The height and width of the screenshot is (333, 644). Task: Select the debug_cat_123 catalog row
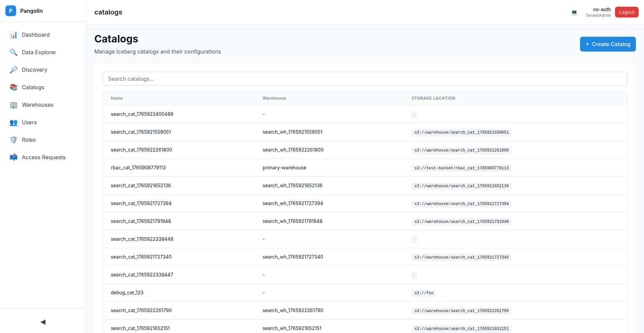click(127, 293)
